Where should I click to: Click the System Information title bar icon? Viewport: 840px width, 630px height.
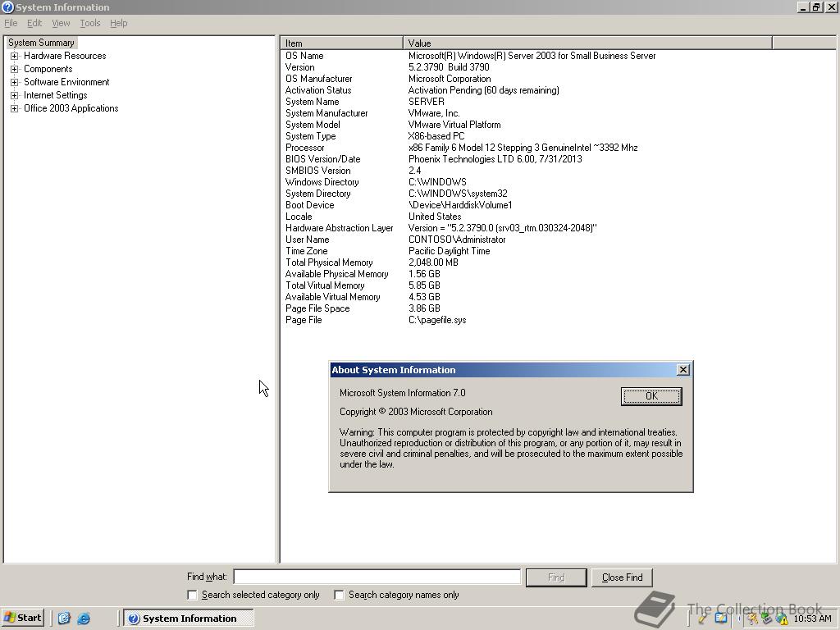(7, 7)
